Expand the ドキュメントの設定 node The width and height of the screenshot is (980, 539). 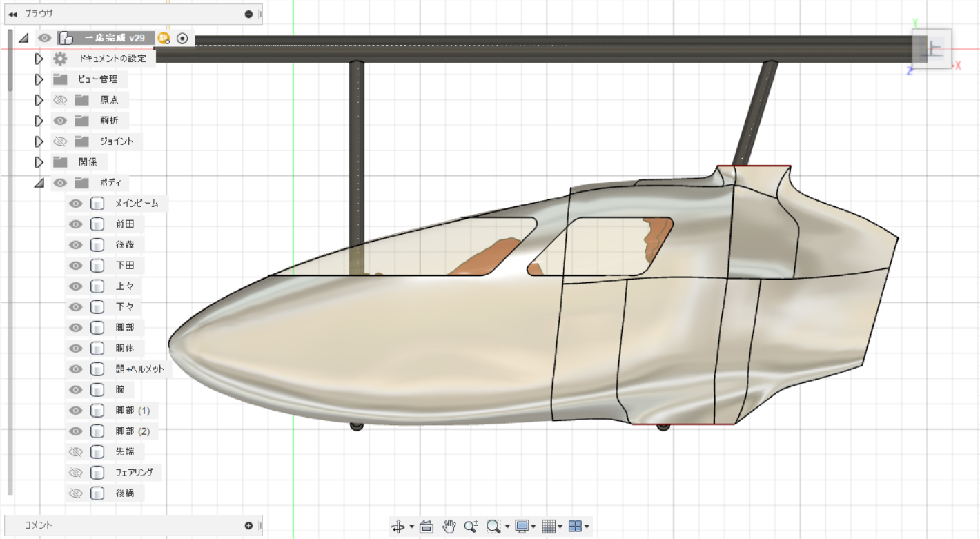point(39,59)
